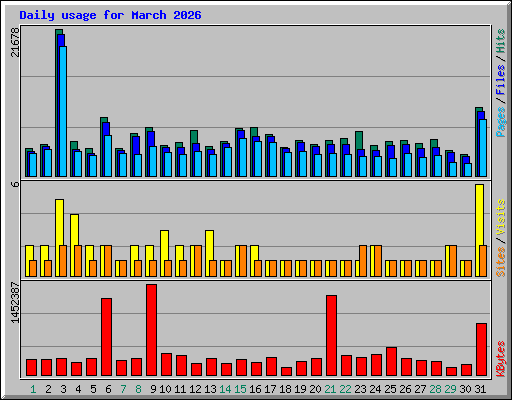Select the tallest cyan Pages bar on day 3
This screenshot has height=400, width=512.
pos(63,111)
